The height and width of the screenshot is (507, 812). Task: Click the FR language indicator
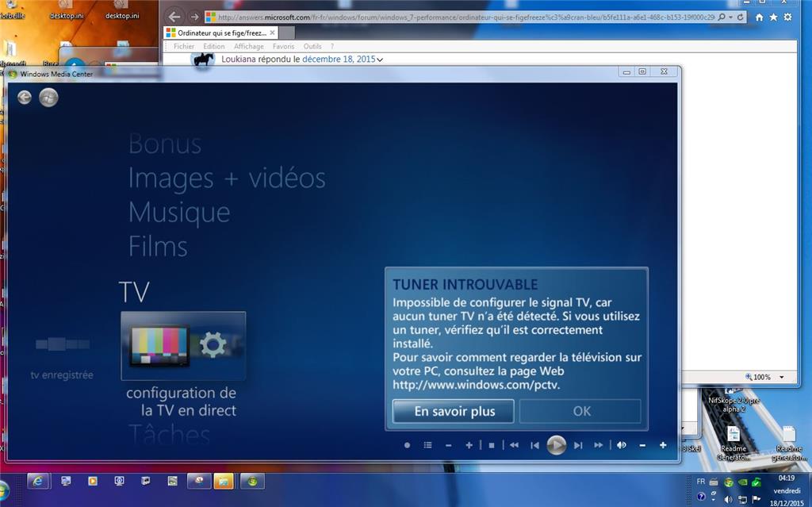[x=701, y=482]
